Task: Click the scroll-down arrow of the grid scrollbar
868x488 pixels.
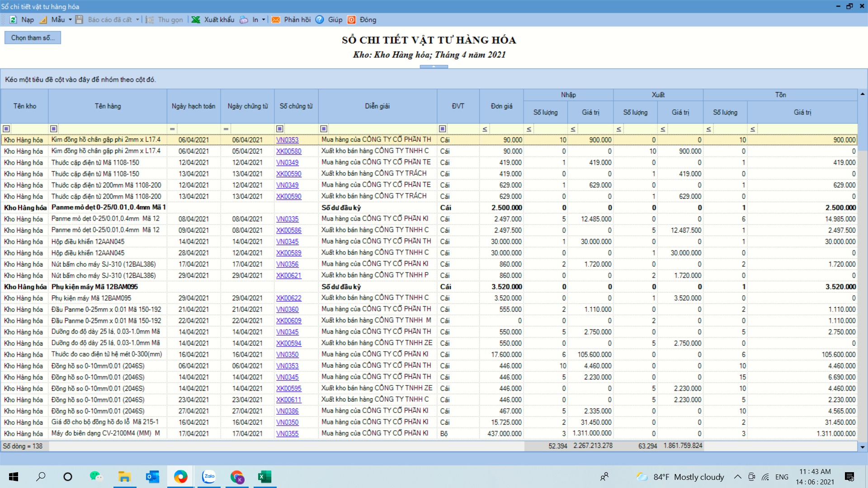Action: tap(863, 447)
